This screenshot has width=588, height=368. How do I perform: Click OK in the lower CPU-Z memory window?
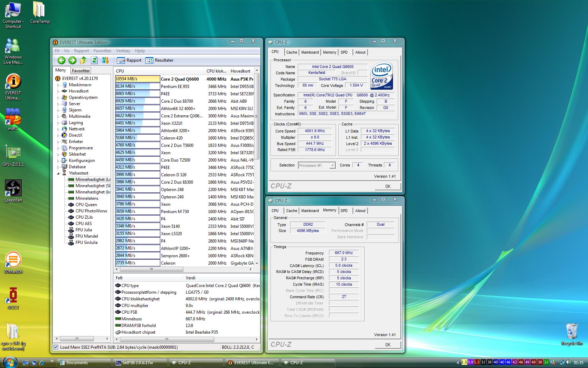coord(388,345)
